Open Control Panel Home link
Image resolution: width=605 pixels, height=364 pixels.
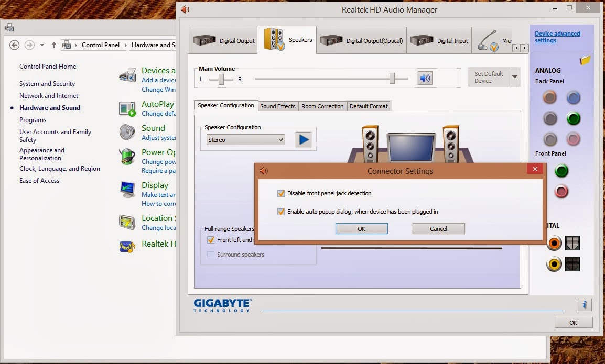click(x=48, y=67)
